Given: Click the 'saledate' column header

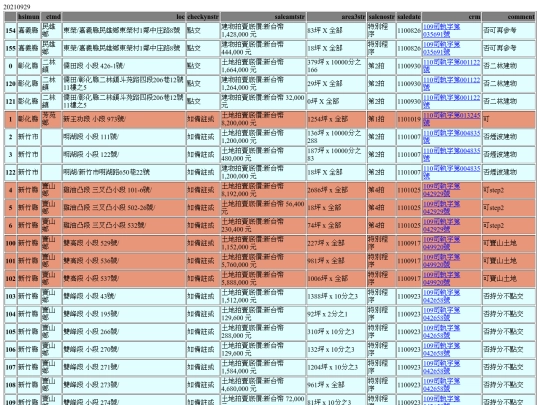Looking at the screenshot, I should click(409, 17).
